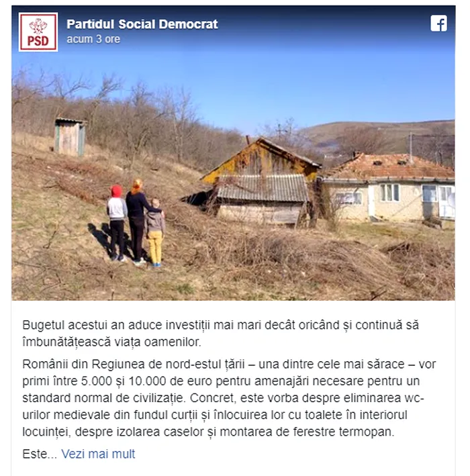Screen dimensions: 470x476
Task: Click the three people standing in photo
Action: click(136, 223)
